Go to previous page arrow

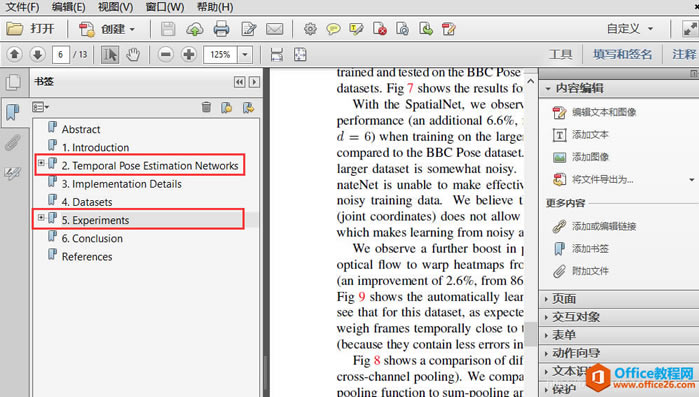(14, 55)
